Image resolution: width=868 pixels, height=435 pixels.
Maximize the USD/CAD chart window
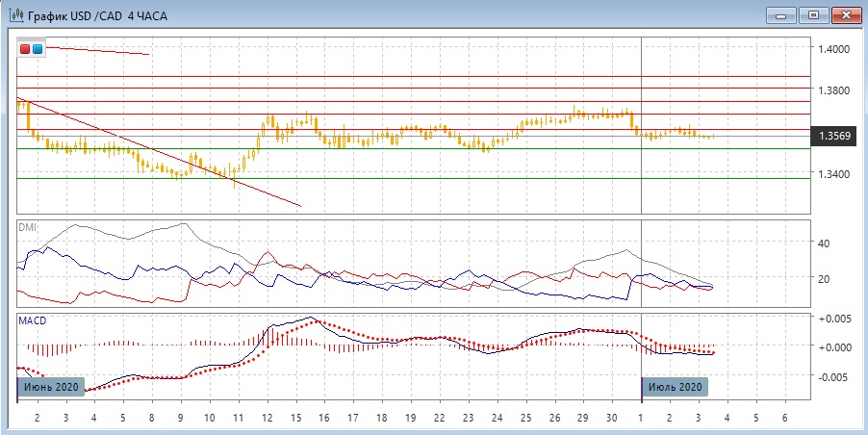coord(814,15)
